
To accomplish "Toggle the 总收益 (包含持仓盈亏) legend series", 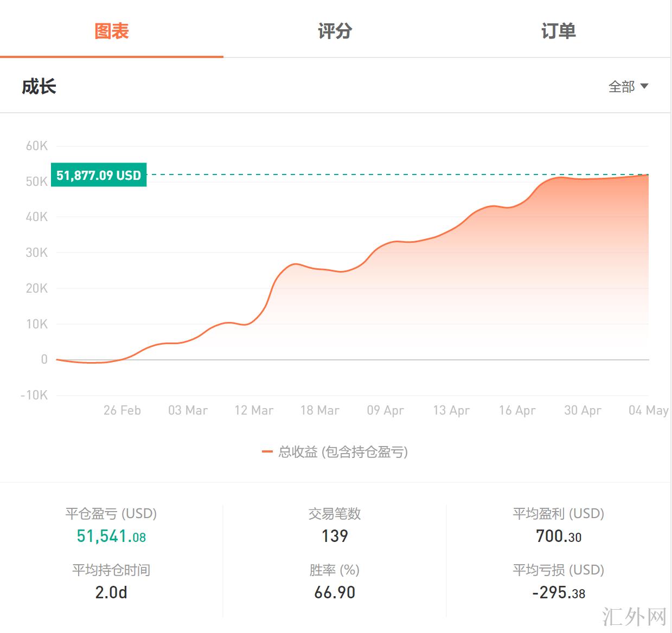I will click(343, 452).
